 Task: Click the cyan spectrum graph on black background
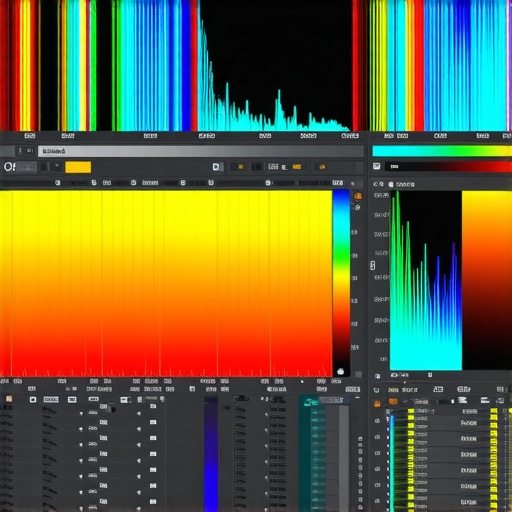click(275, 65)
